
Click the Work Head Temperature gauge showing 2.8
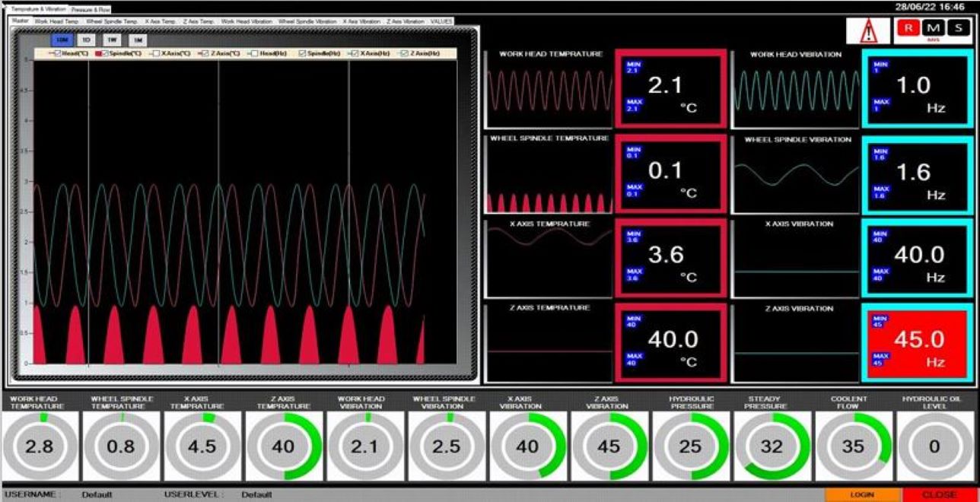[39, 446]
